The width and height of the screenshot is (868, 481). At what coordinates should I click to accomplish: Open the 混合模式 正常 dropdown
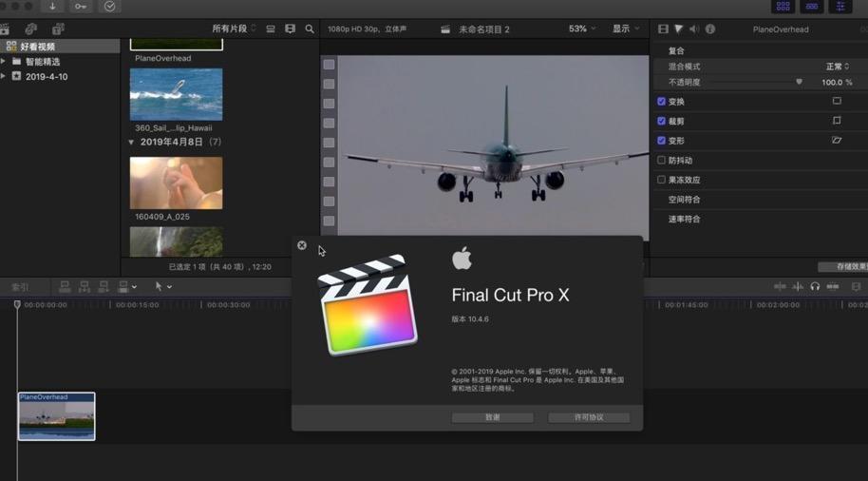coord(838,67)
